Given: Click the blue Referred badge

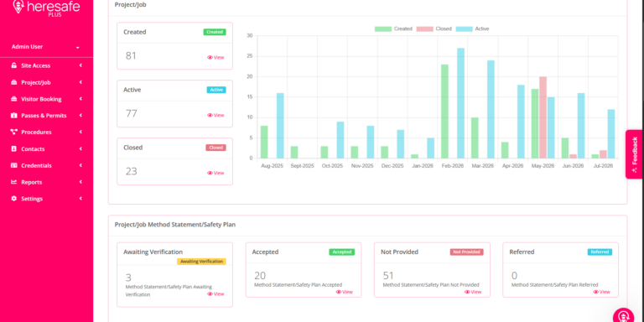Looking at the screenshot, I should tap(600, 252).
